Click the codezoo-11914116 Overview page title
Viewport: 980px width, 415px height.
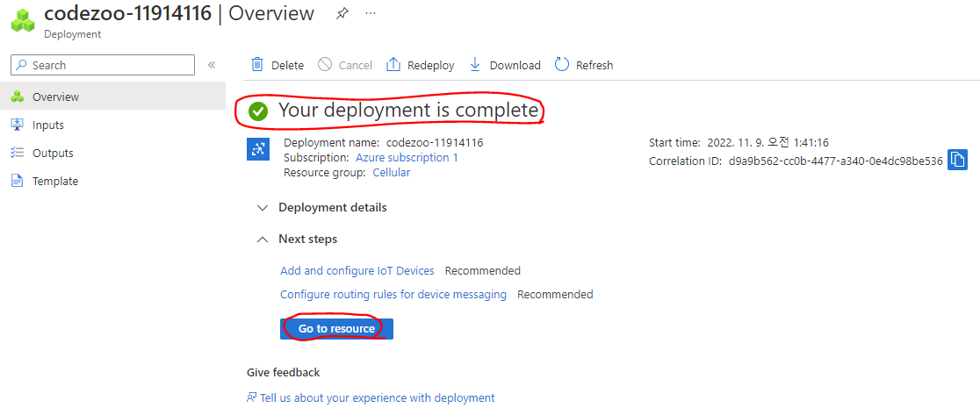coord(179,13)
